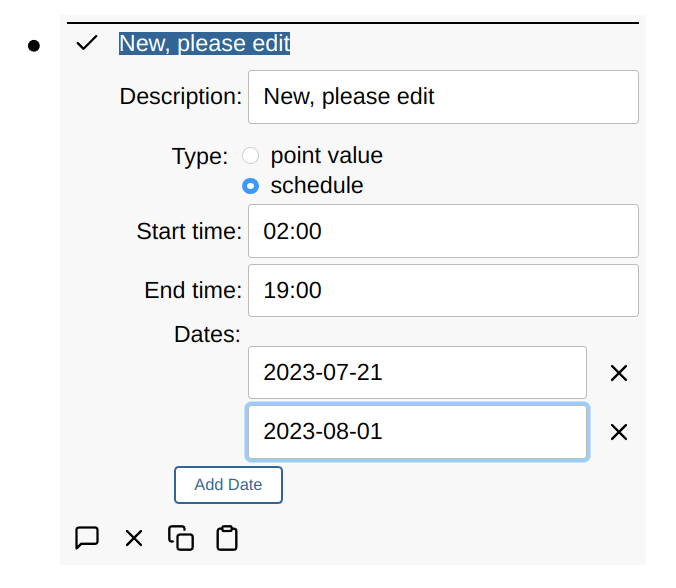Image resolution: width=676 pixels, height=588 pixels.
Task: Edit the 2023-07-21 date field
Action: (416, 373)
